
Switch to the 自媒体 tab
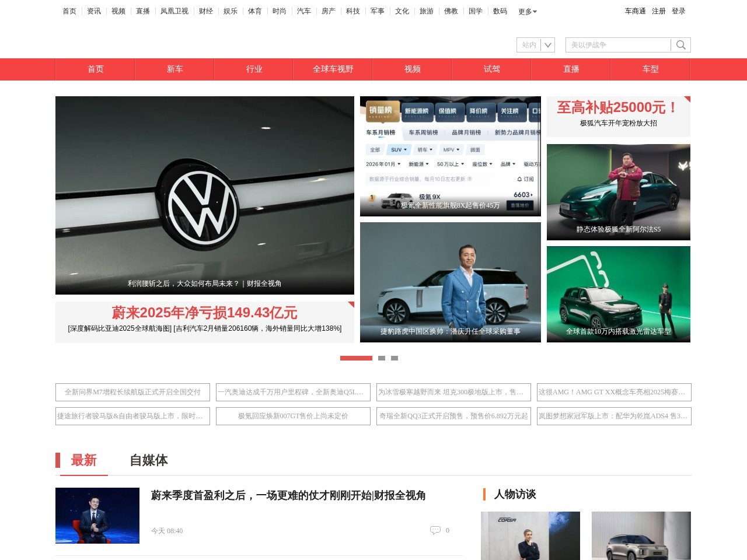[x=149, y=461]
